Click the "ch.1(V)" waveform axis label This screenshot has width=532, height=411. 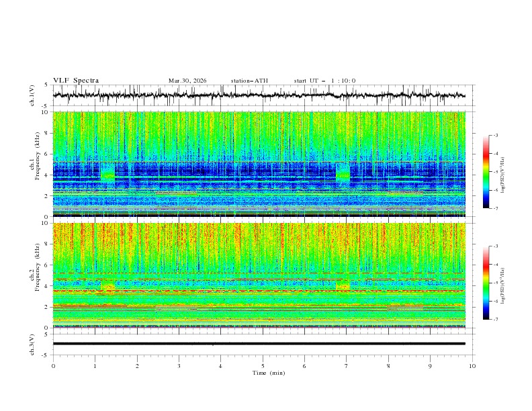tap(32, 95)
